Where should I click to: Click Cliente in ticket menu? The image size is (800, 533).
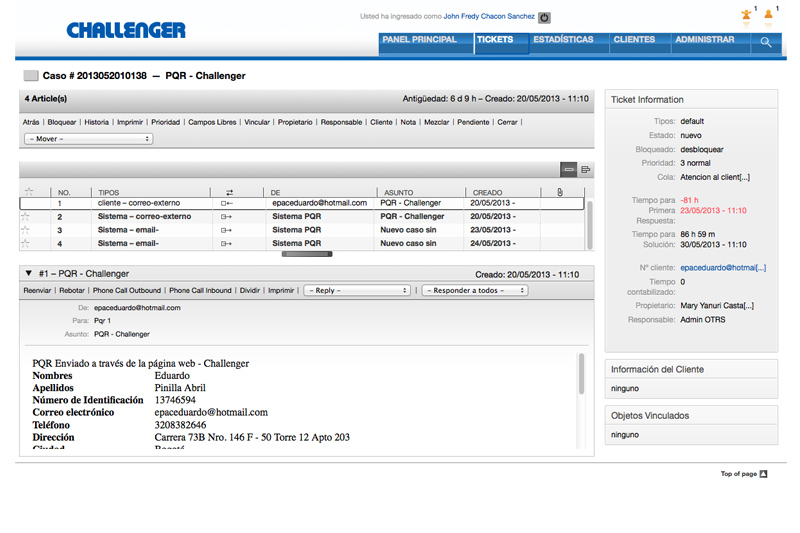click(381, 122)
